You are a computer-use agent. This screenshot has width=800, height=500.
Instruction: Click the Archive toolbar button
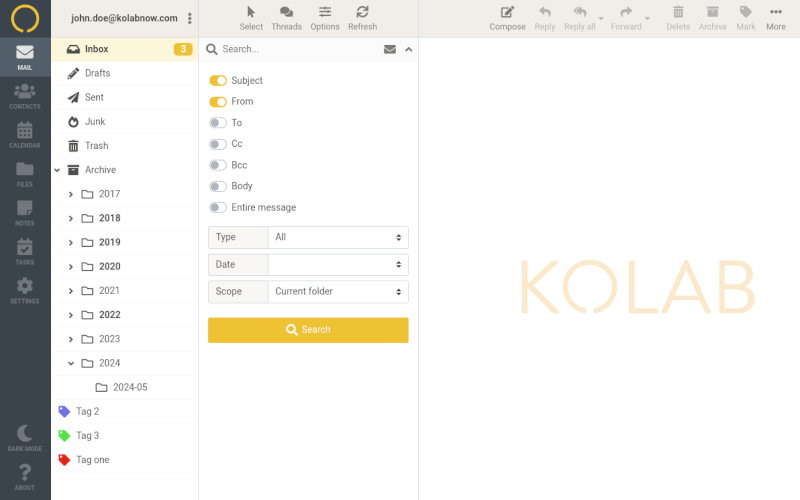712,18
